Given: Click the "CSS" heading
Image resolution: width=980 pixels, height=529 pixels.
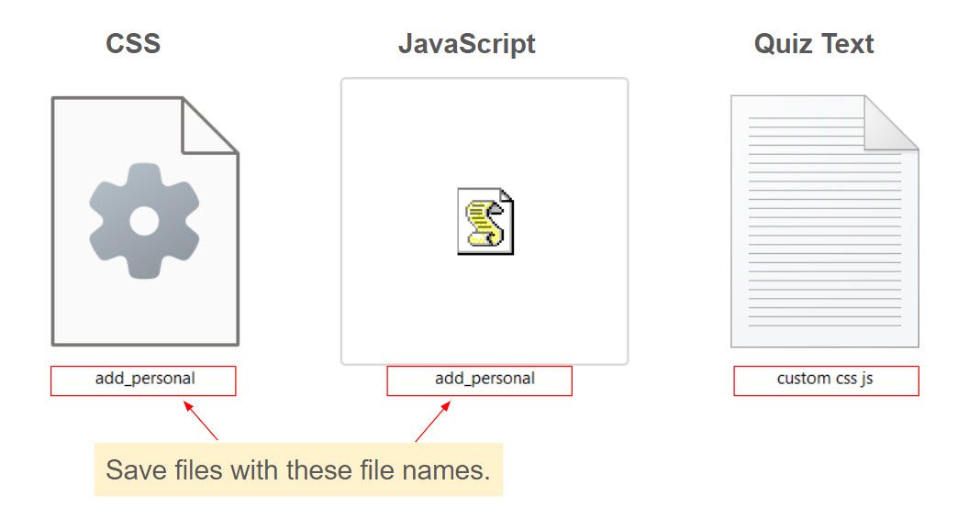Looking at the screenshot, I should pos(133,44).
